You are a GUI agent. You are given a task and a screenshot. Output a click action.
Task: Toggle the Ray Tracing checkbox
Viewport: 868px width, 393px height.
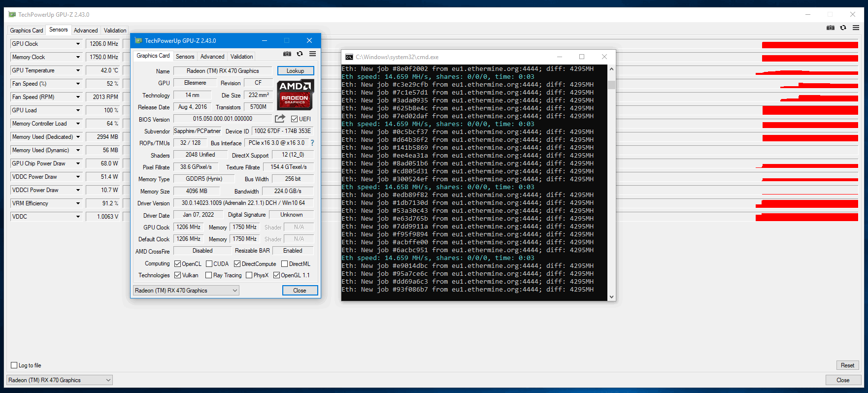209,275
